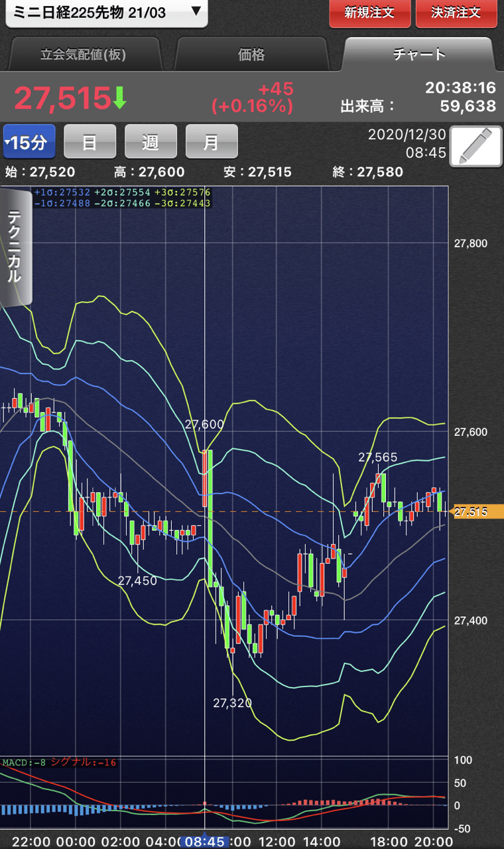Click the 27,320 low annotation on chart
Screen dimensions: 504x849
tap(233, 703)
